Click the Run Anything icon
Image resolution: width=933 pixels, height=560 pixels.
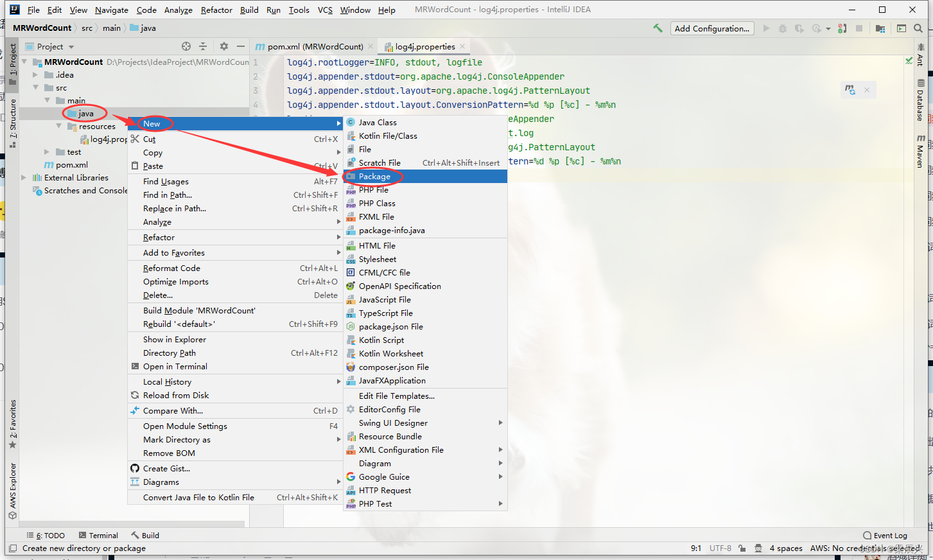(902, 28)
